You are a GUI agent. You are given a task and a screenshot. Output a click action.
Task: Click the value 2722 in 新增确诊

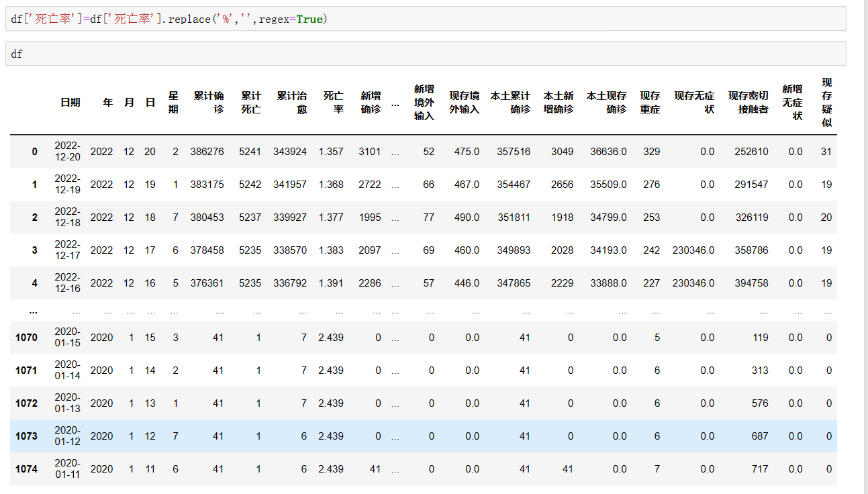[370, 185]
